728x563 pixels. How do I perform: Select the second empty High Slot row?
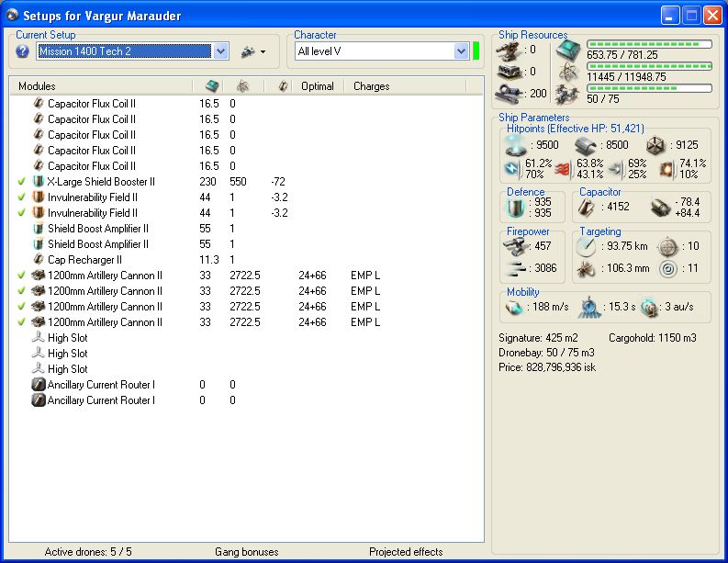(x=246, y=353)
